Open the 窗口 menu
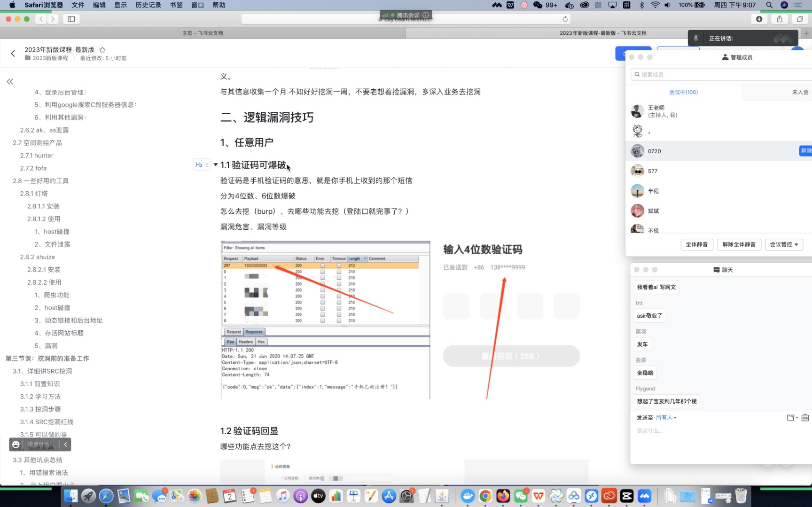812x507 pixels. (x=197, y=5)
